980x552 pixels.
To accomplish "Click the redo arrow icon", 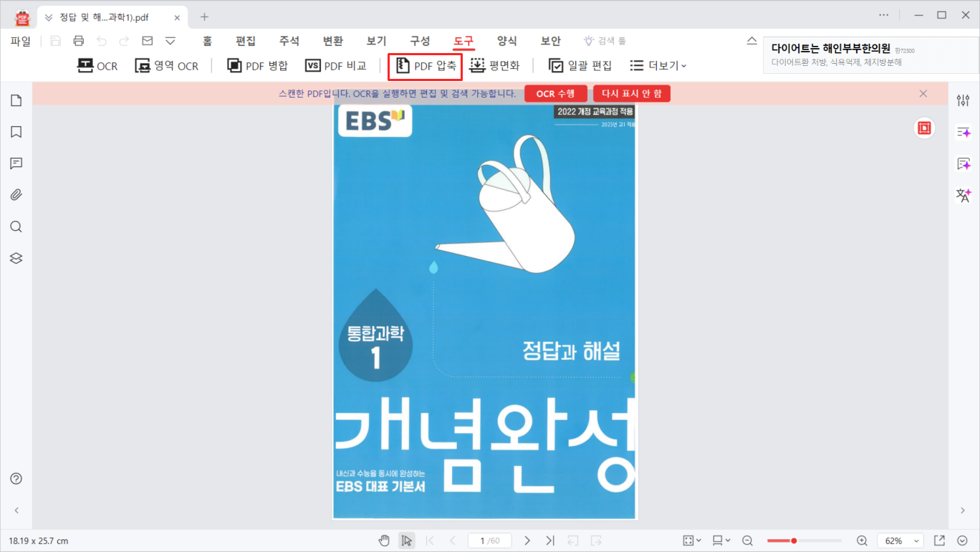I will pos(125,41).
